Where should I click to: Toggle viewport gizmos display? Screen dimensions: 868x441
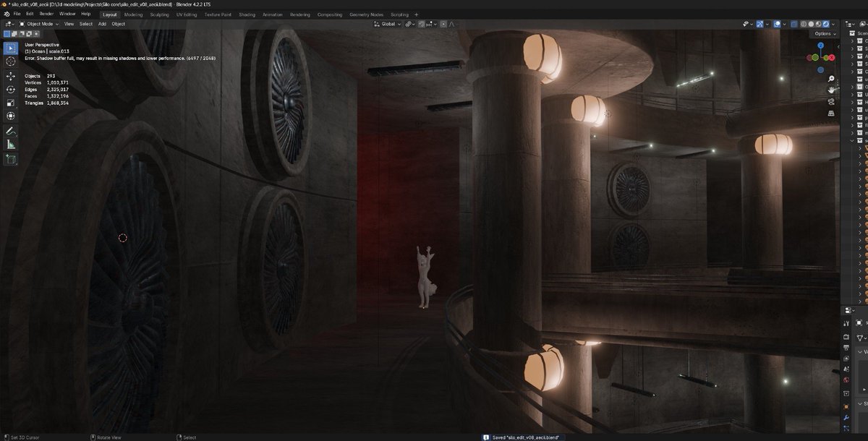click(x=759, y=24)
